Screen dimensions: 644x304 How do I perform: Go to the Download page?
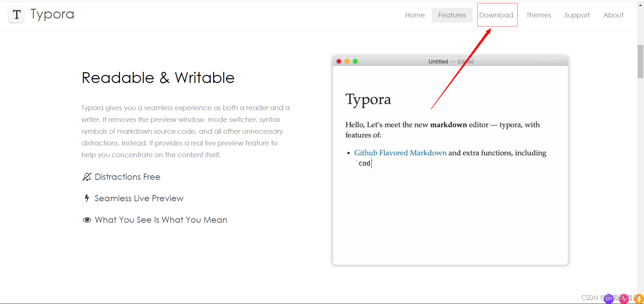(496, 15)
